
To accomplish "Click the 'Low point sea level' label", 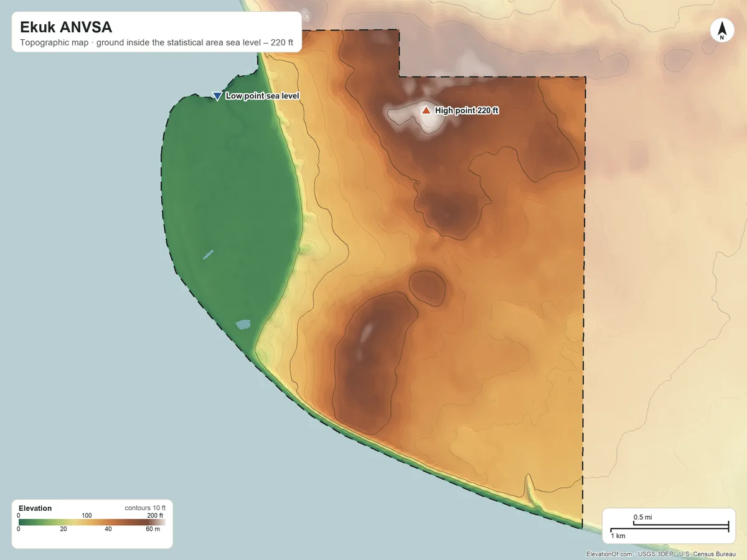I will (263, 96).
